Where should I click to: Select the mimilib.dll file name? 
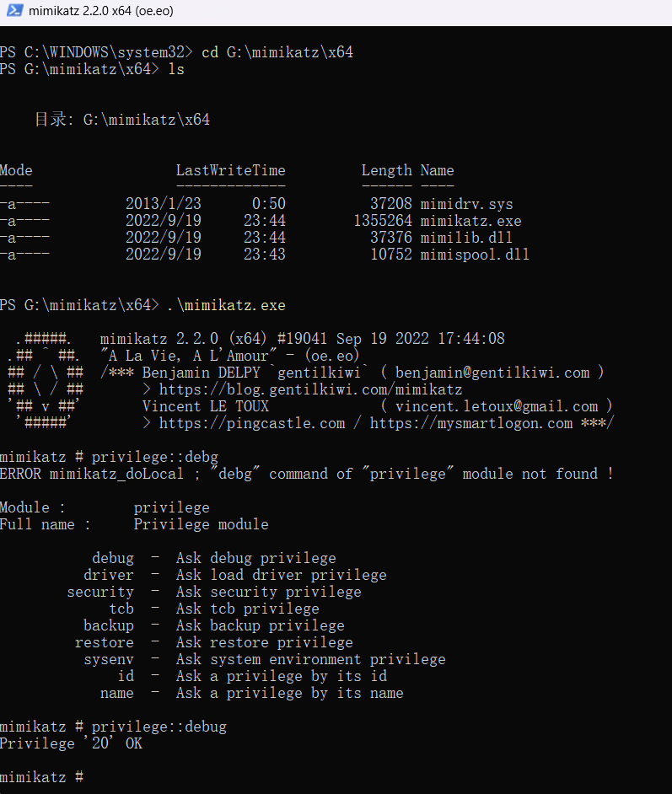466,238
